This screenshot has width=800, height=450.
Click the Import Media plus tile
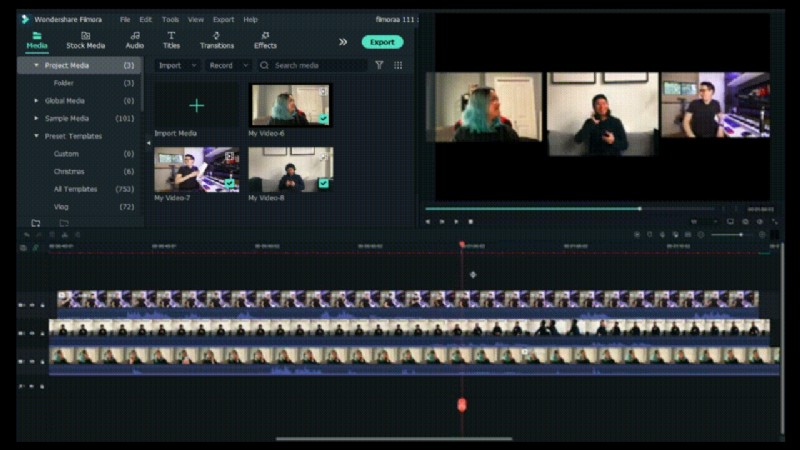tap(196, 105)
